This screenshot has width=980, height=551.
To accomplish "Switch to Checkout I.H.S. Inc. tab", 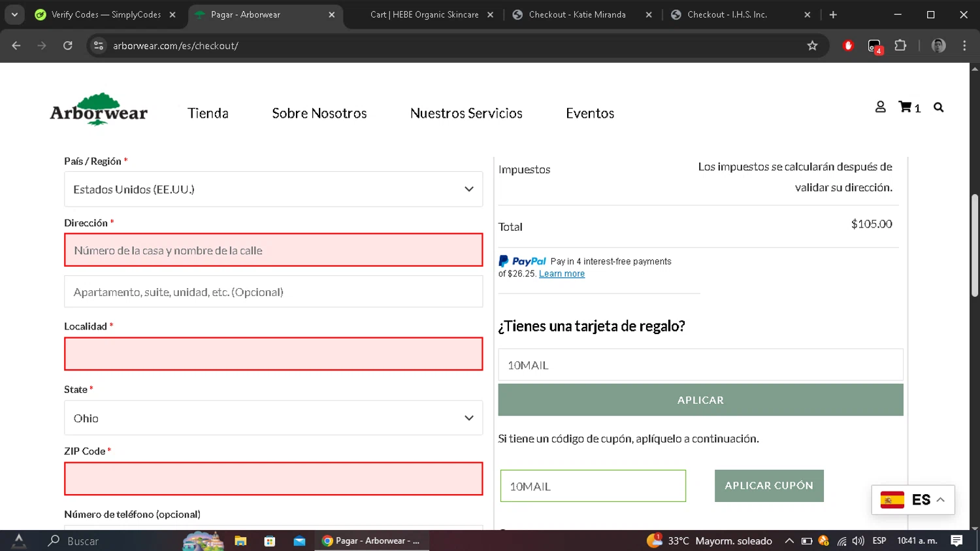I will (x=727, y=14).
